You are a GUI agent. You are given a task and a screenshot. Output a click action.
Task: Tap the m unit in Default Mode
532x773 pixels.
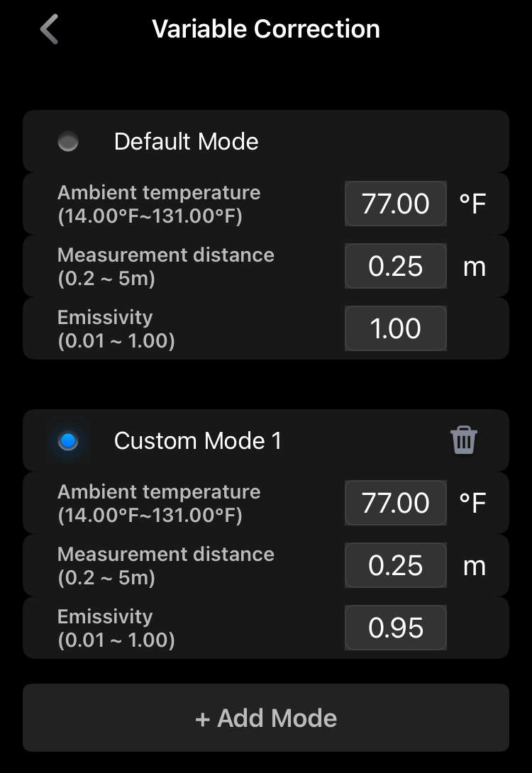click(474, 267)
